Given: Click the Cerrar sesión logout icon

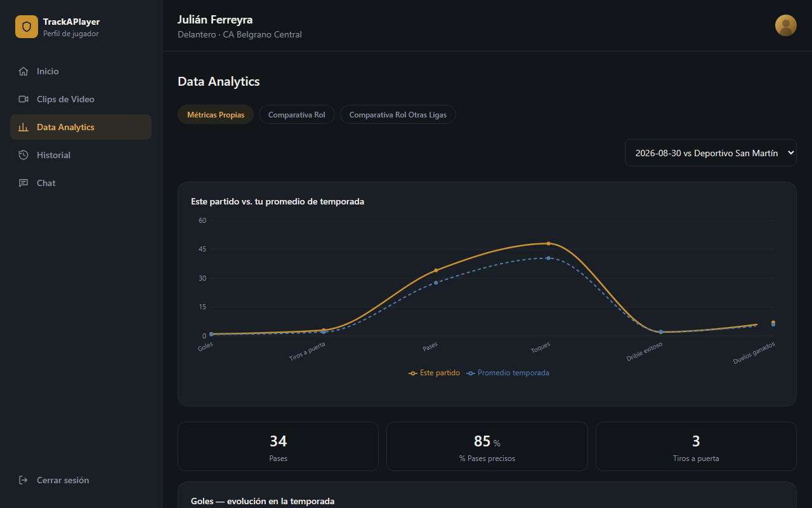Looking at the screenshot, I should pos(23,480).
